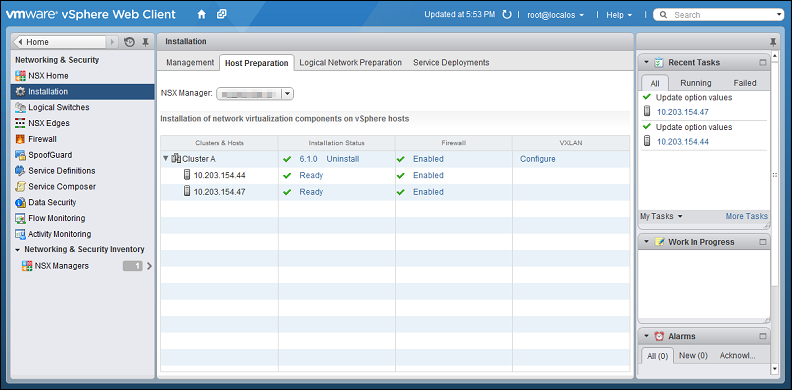Collapse the Recent Tasks panel
This screenshot has width=792, height=390.
tap(646, 63)
